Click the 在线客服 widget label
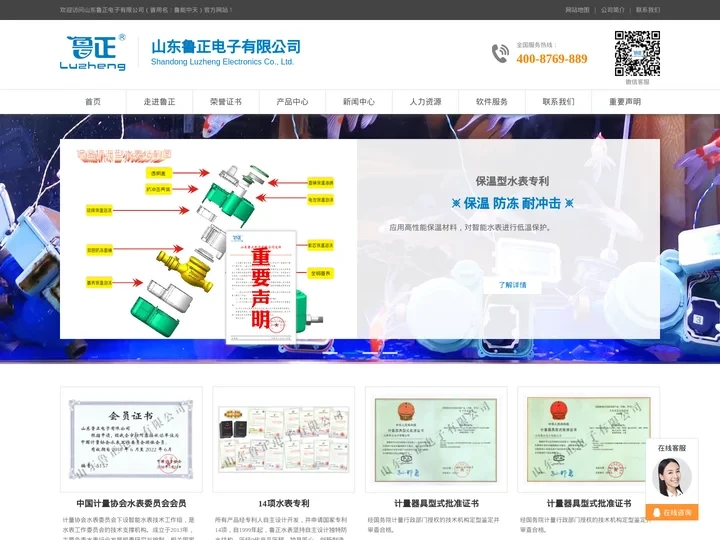 672,448
